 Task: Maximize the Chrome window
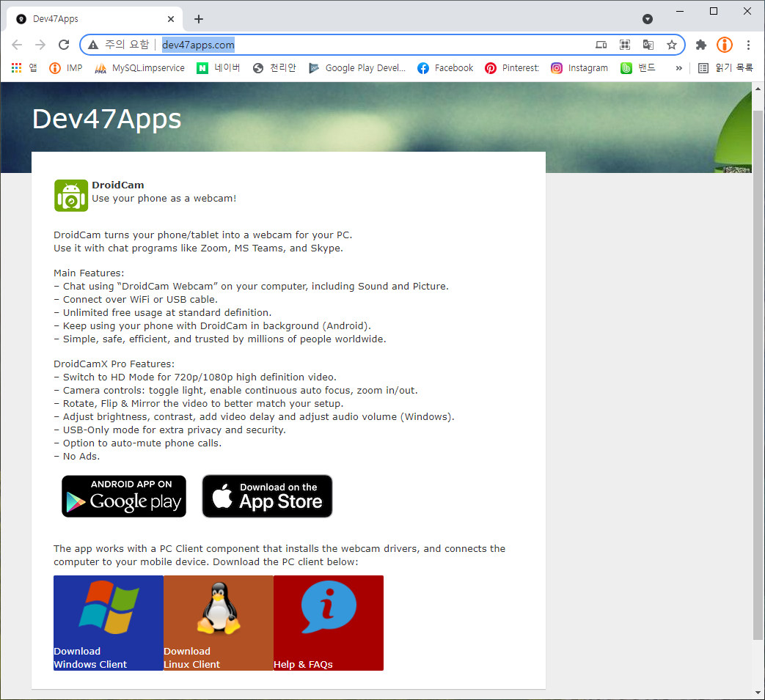coord(714,11)
